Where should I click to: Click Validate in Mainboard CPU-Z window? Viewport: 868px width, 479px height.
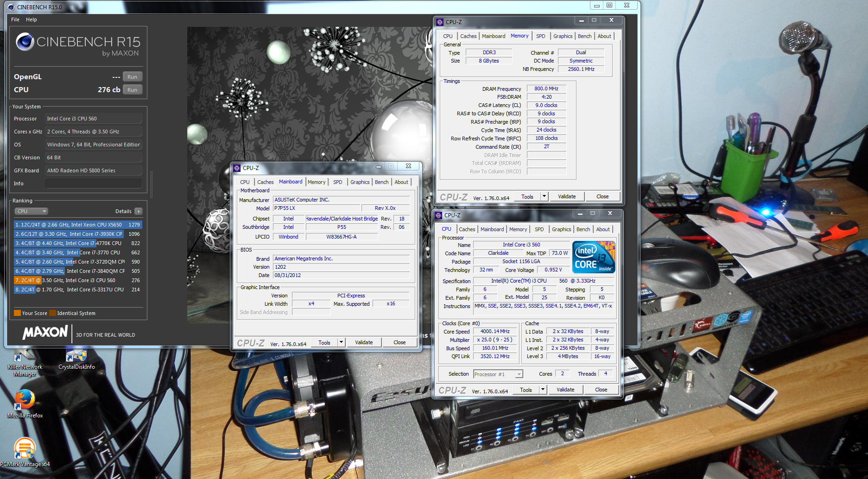pos(364,342)
